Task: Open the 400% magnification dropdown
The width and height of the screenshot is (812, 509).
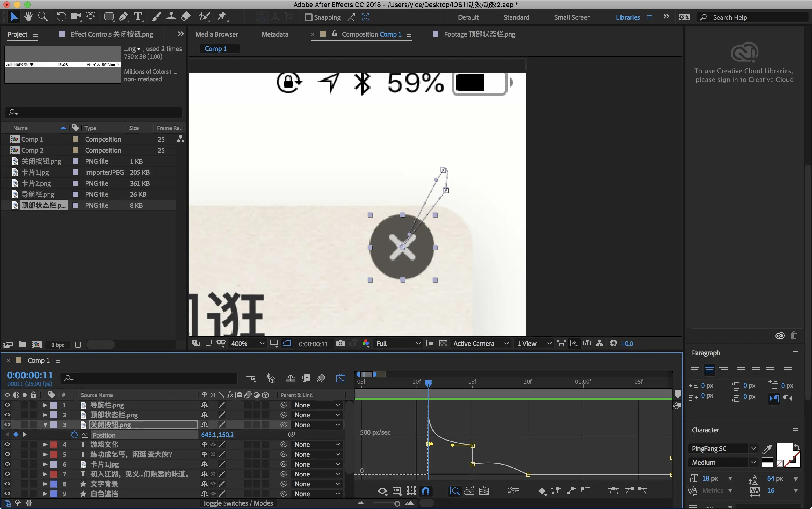Action: [248, 343]
